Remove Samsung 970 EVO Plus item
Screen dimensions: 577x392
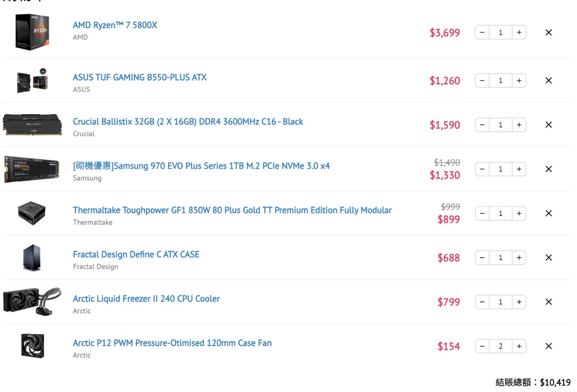(x=549, y=169)
